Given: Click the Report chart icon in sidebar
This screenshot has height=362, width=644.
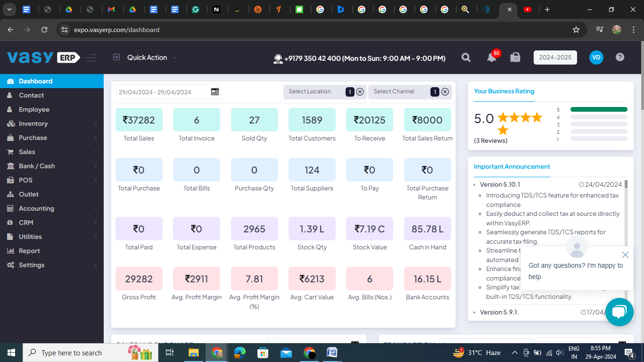Looking at the screenshot, I should coord(10,251).
